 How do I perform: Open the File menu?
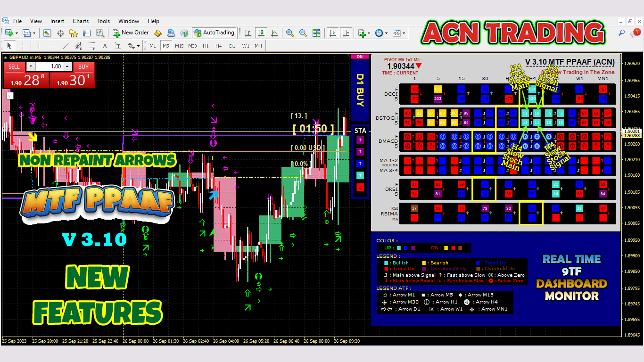coord(17,21)
